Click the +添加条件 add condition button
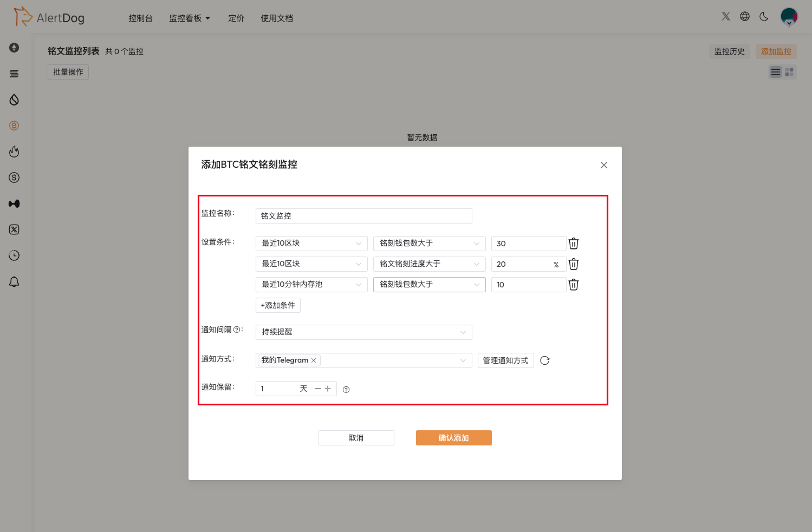Image resolution: width=812 pixels, height=532 pixels. click(x=278, y=305)
